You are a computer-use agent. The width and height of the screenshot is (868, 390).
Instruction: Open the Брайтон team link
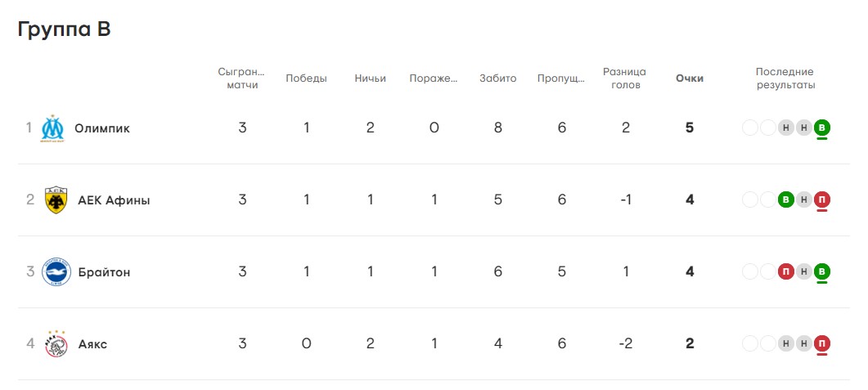coord(104,272)
